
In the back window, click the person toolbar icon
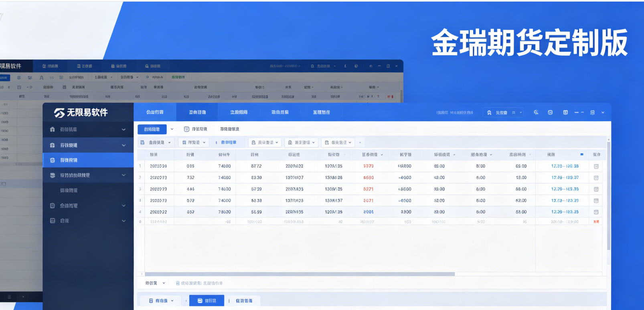click(x=41, y=77)
